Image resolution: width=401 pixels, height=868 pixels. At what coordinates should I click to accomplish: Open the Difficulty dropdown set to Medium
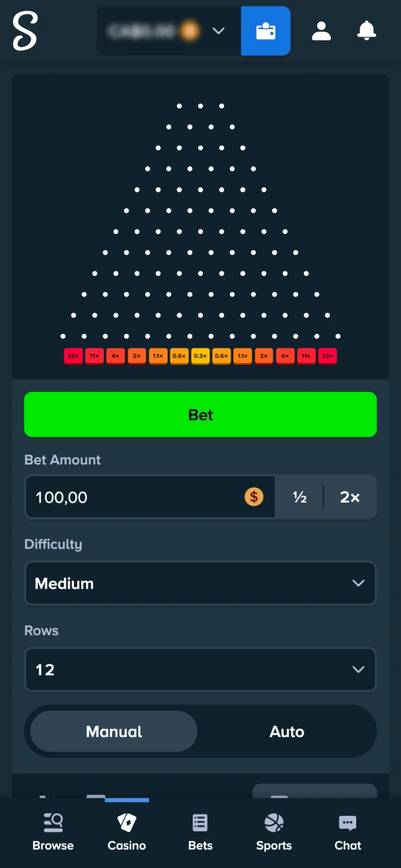200,583
